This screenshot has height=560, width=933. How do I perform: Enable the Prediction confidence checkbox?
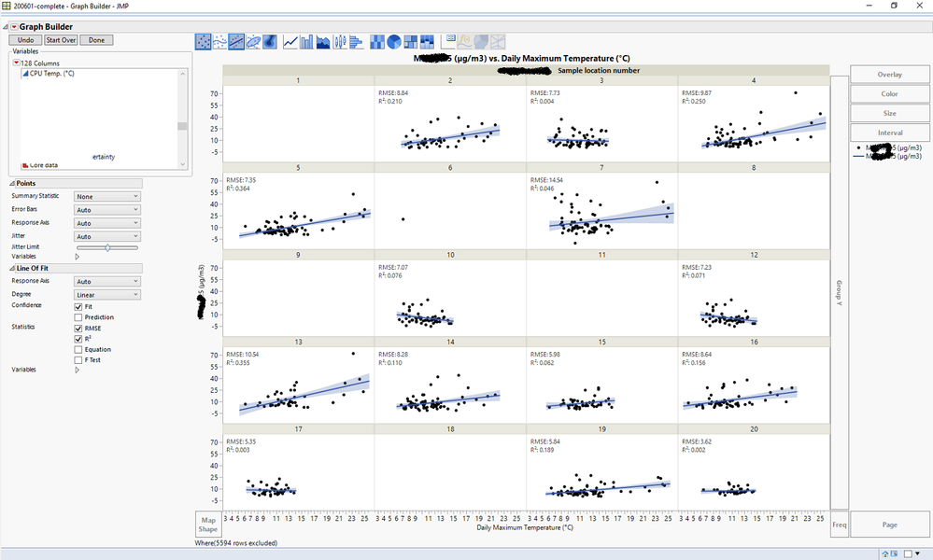pyautogui.click(x=78, y=317)
